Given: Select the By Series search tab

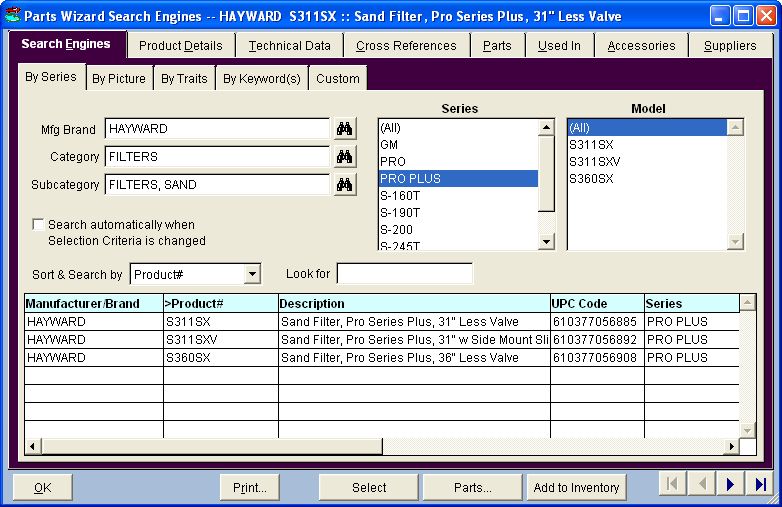Looking at the screenshot, I should click(x=51, y=77).
